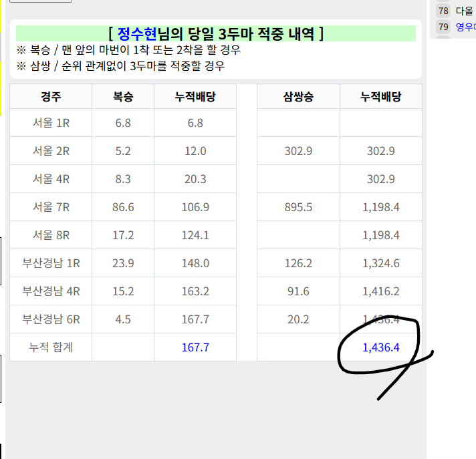Select the 서울 1R race row
Viewport: 476px width, 459px height.
pyautogui.click(x=51, y=123)
